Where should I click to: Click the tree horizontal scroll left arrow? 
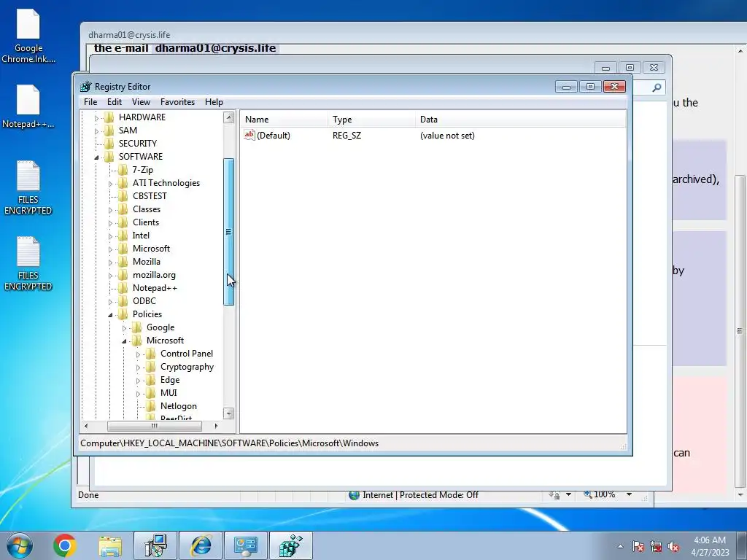[86, 426]
